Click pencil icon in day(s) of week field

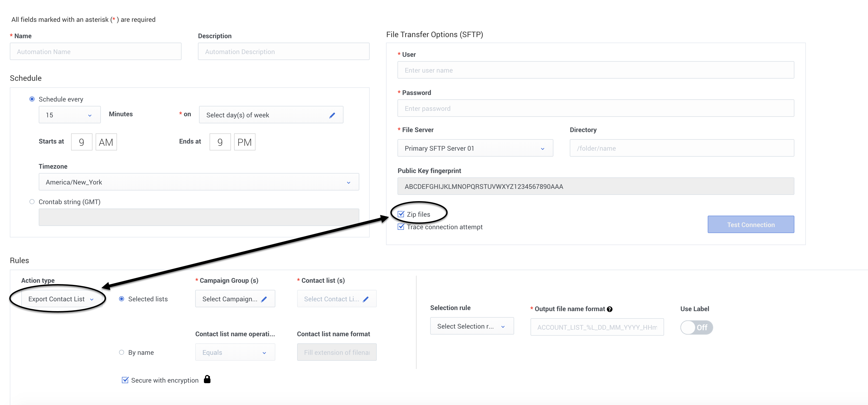point(332,115)
